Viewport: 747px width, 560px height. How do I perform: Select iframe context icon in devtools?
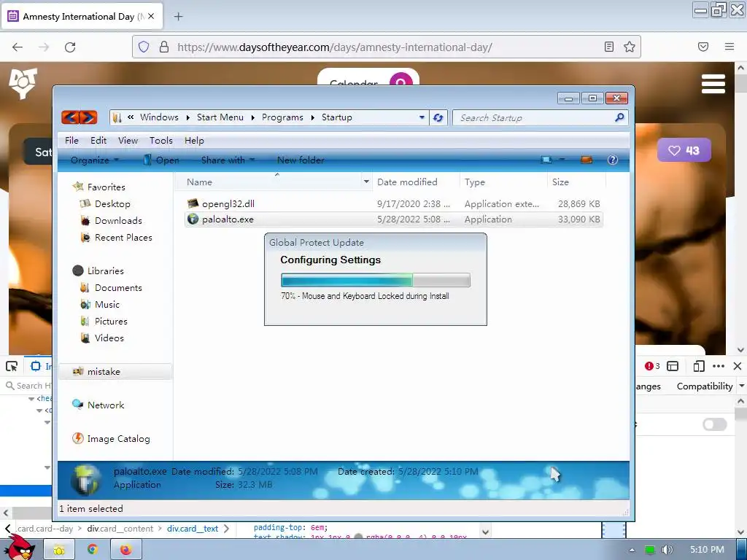(673, 366)
